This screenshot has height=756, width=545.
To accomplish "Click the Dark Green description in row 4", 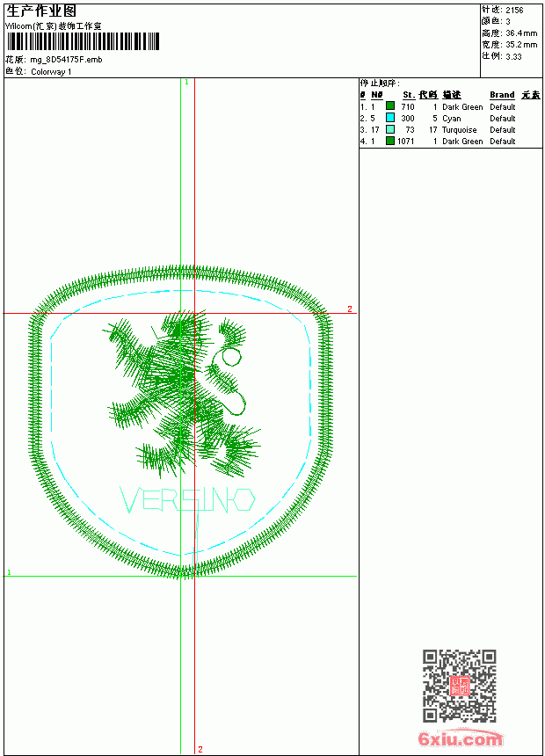I will click(x=462, y=142).
